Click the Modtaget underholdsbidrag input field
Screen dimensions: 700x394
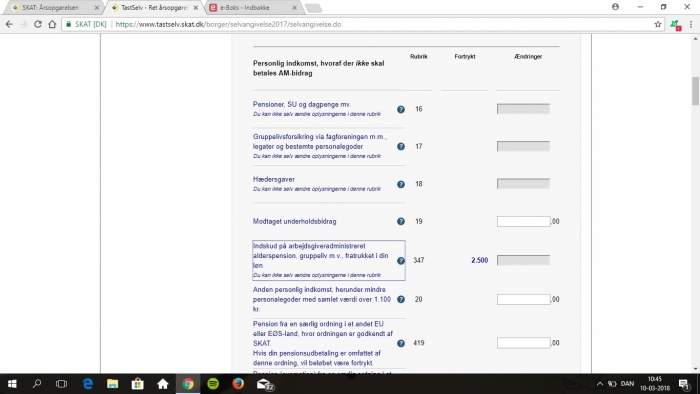523,221
